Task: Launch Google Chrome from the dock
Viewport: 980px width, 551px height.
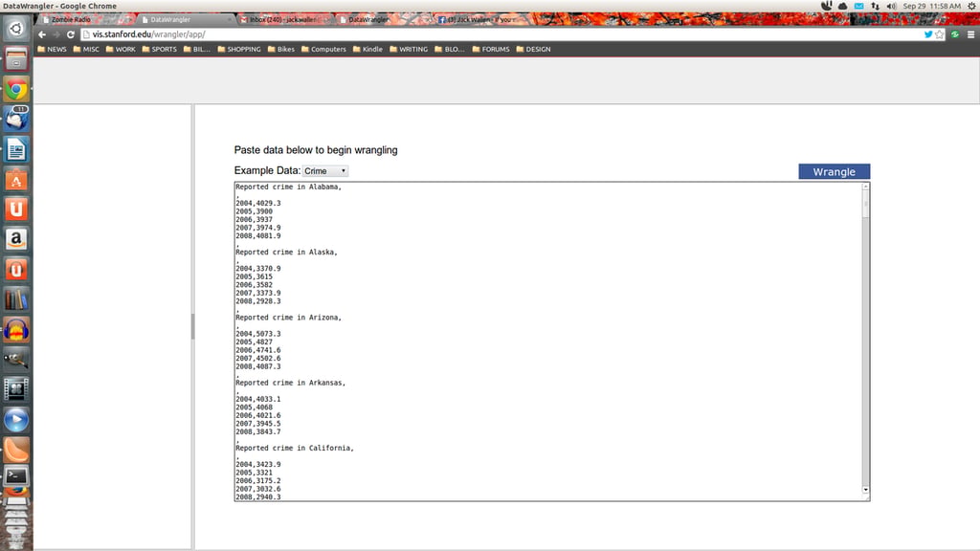Action: tap(16, 89)
